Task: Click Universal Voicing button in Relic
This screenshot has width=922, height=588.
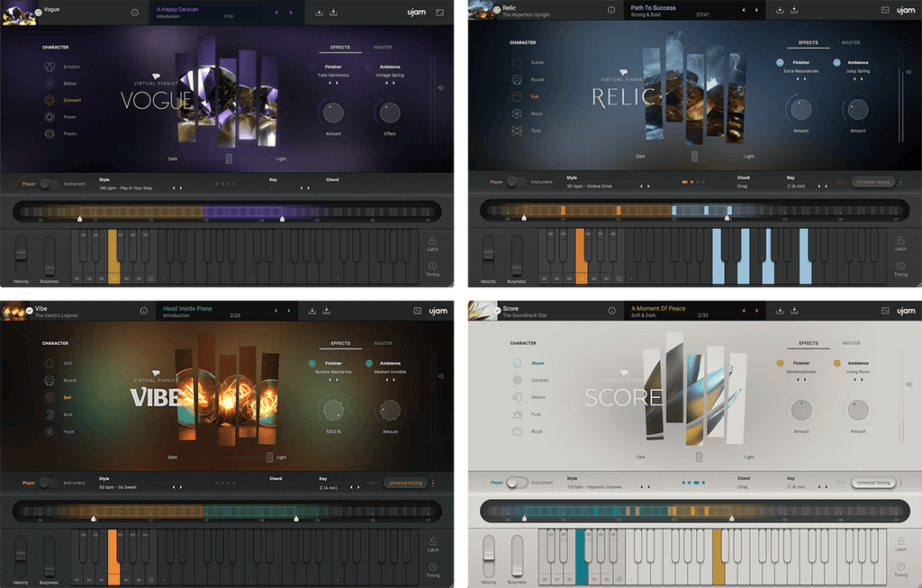Action: [872, 182]
